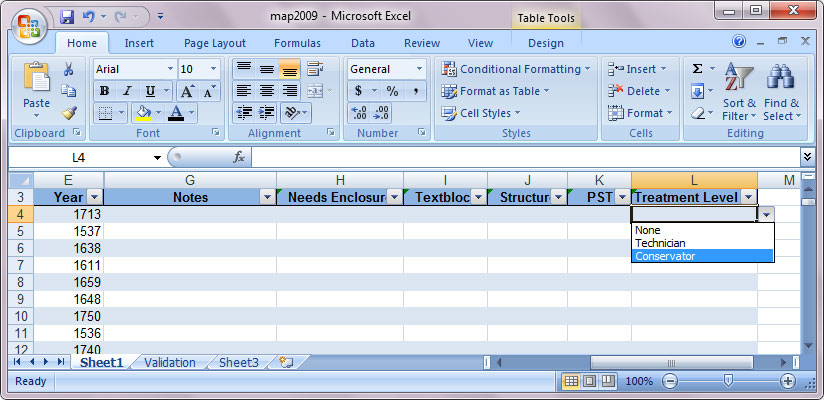This screenshot has width=824, height=400.
Task: Switch to Page Layout view
Action: pyautogui.click(x=590, y=381)
